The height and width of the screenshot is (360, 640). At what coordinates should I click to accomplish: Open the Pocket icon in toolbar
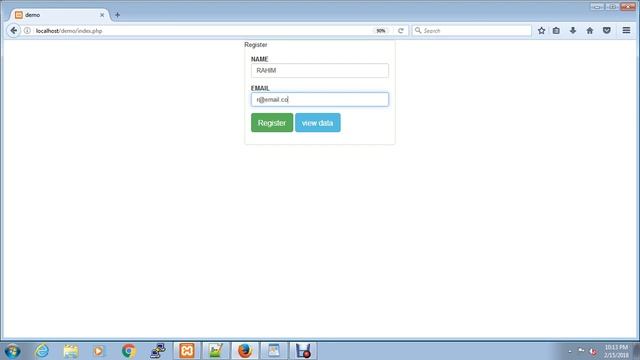[607, 31]
